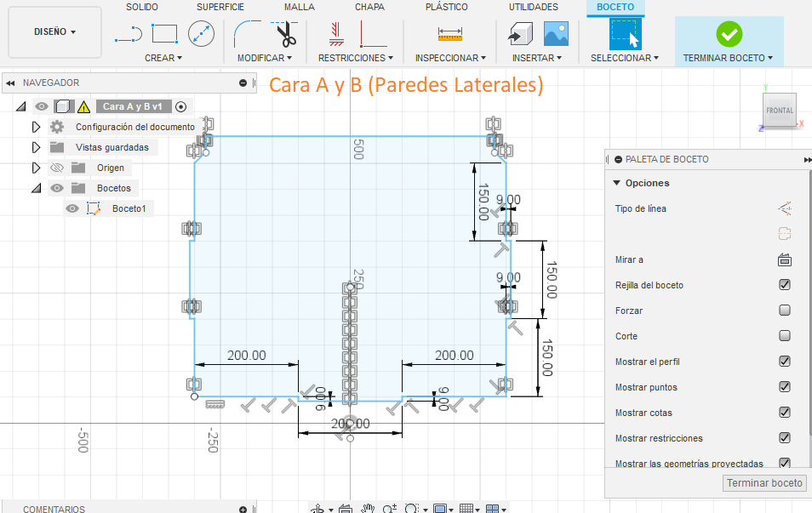Screen dimensions: 812x513
Task: Hide Boceto1 via its eye icon
Action: 72,208
